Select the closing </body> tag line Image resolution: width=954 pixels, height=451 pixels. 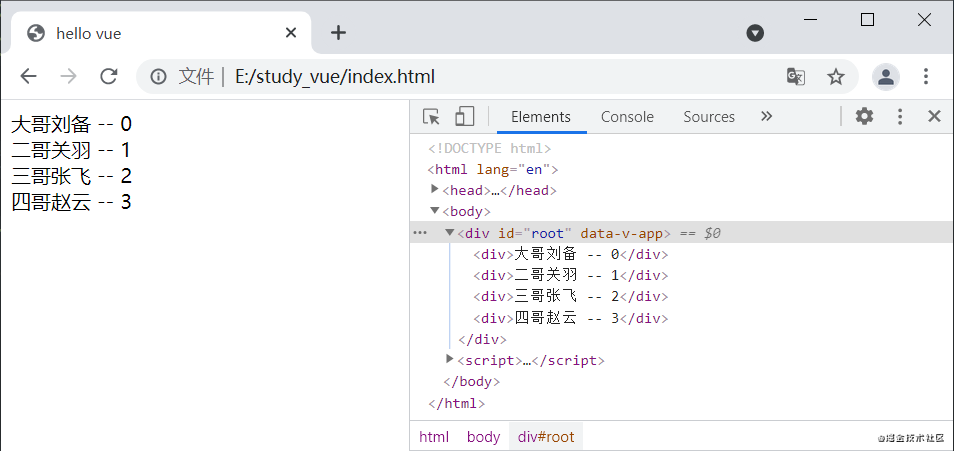[x=472, y=382]
